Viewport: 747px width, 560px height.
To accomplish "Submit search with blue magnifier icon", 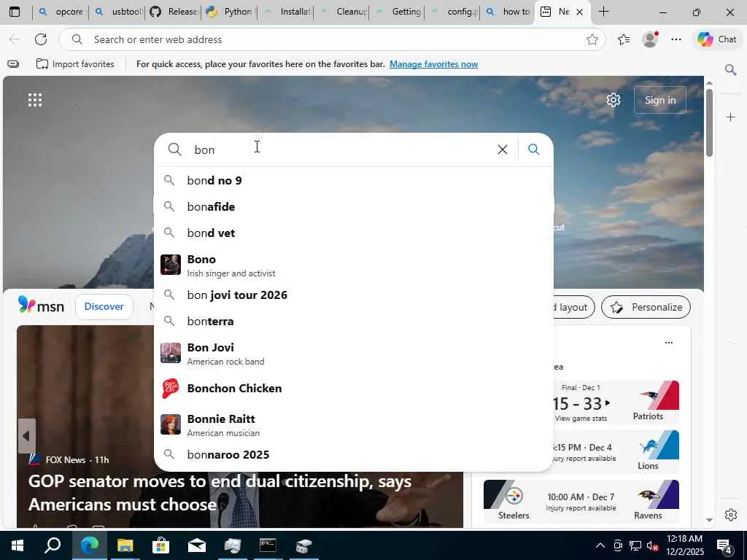I will [533, 149].
